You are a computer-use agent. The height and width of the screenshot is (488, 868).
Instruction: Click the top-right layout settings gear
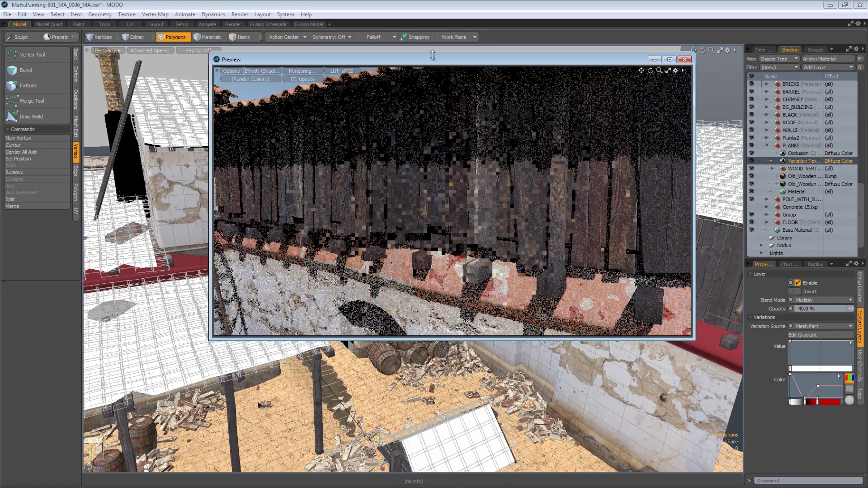(x=858, y=24)
